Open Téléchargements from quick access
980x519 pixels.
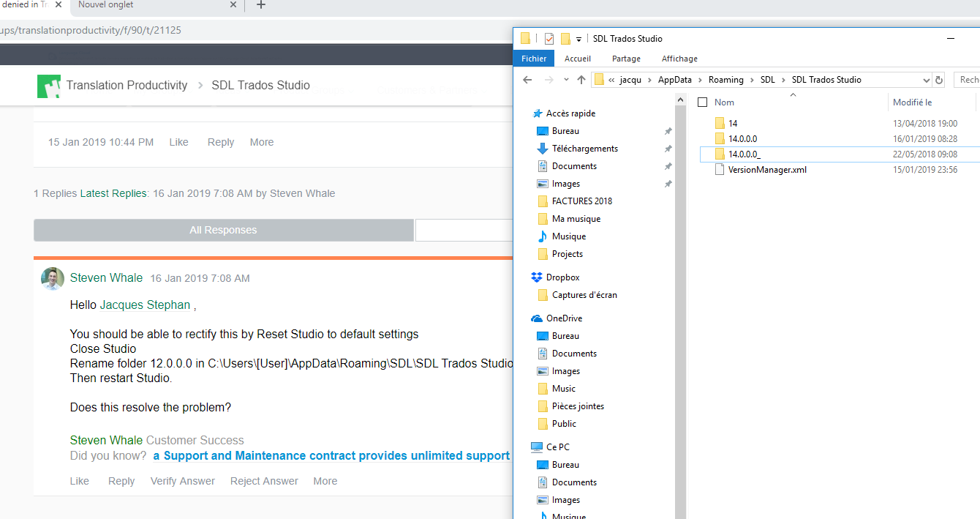click(584, 149)
